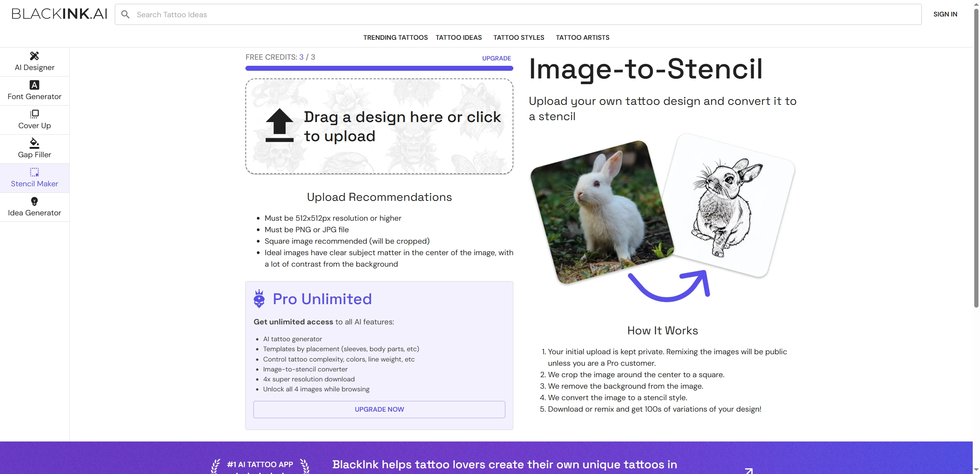Viewport: 980px width, 474px height.
Task: Click the UPGRADE link above the credits bar
Action: coord(496,58)
